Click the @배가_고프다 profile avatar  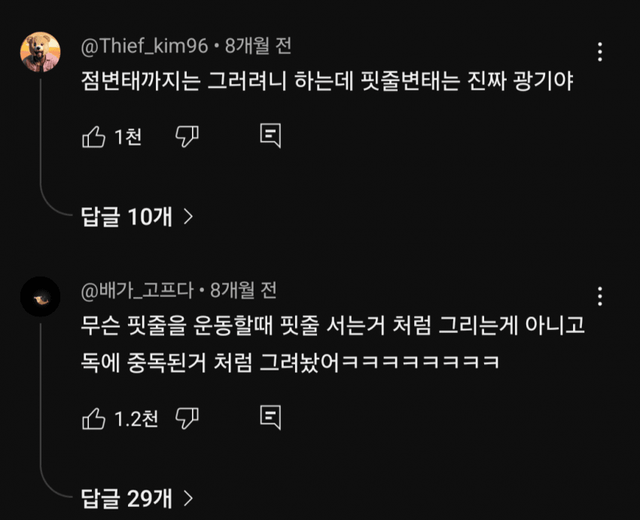click(41, 299)
